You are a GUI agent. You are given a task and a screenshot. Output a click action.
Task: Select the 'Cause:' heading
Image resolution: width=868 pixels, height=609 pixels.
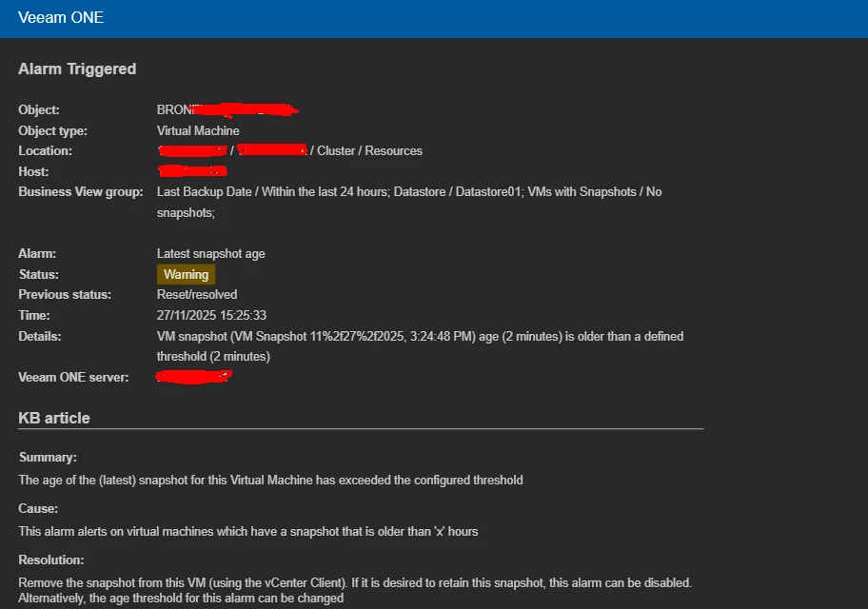(38, 508)
